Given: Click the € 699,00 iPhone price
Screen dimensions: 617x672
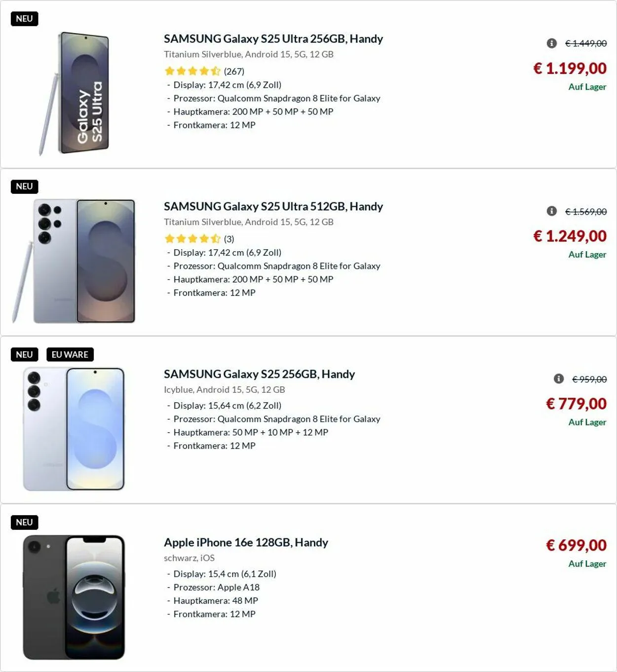Looking at the screenshot, I should click(x=576, y=545).
